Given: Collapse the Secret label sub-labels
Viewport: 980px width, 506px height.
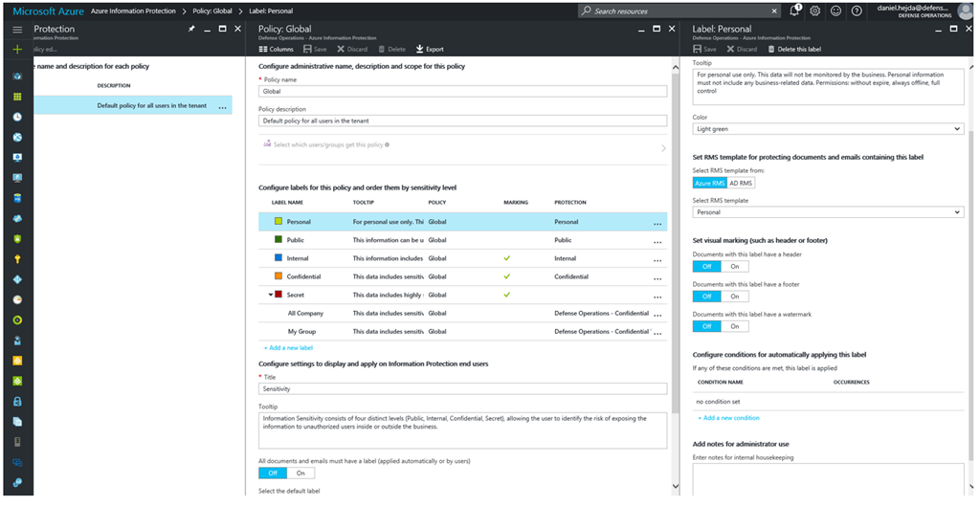Looking at the screenshot, I should [x=271, y=295].
